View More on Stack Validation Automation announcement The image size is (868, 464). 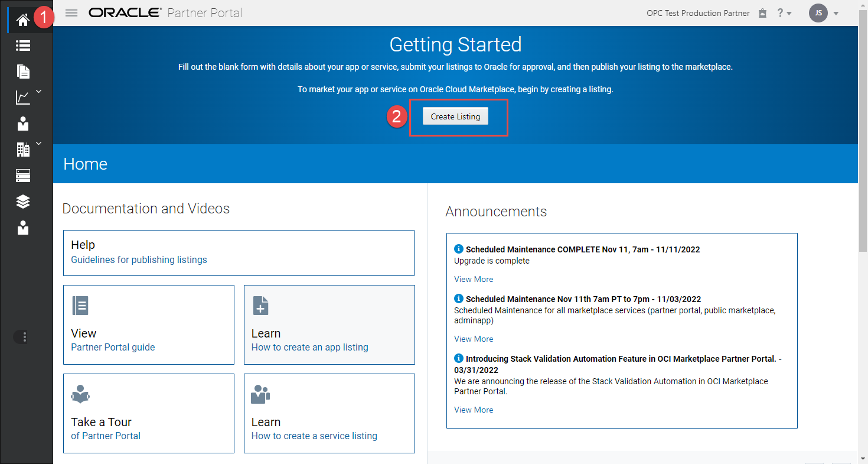pyautogui.click(x=474, y=410)
